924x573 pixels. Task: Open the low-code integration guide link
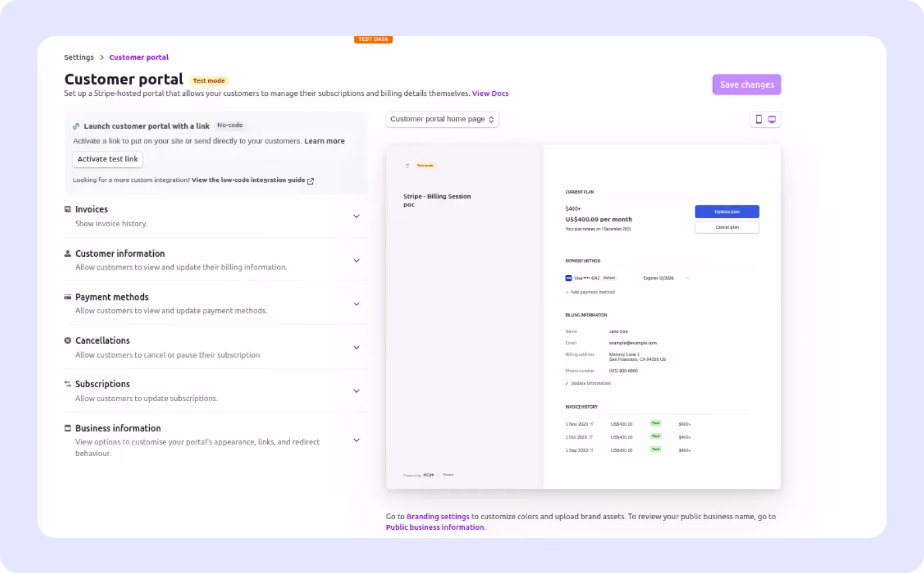[249, 180]
